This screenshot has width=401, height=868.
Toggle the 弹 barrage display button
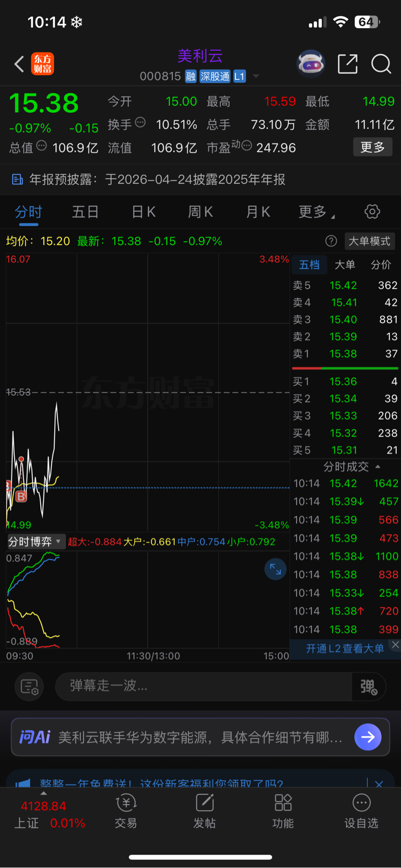pos(369,687)
